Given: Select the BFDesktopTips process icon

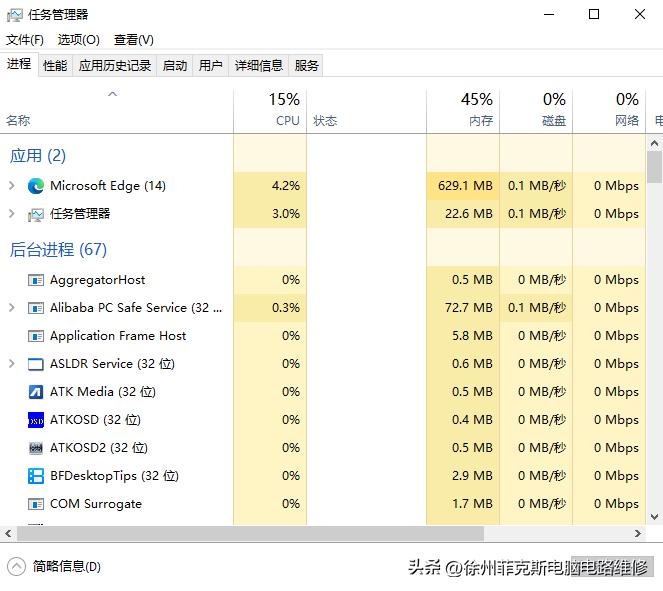Looking at the screenshot, I should pyautogui.click(x=36, y=476).
